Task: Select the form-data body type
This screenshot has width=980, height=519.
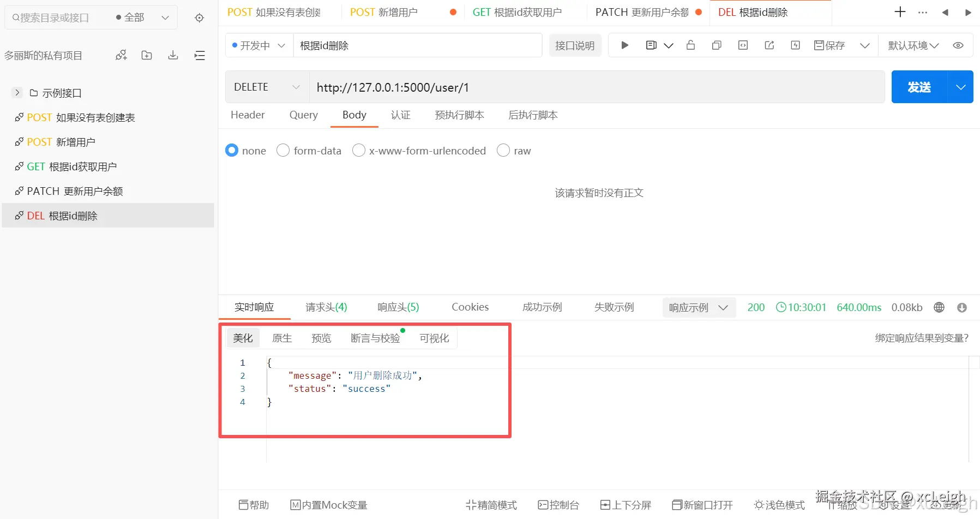Action: 309,151
